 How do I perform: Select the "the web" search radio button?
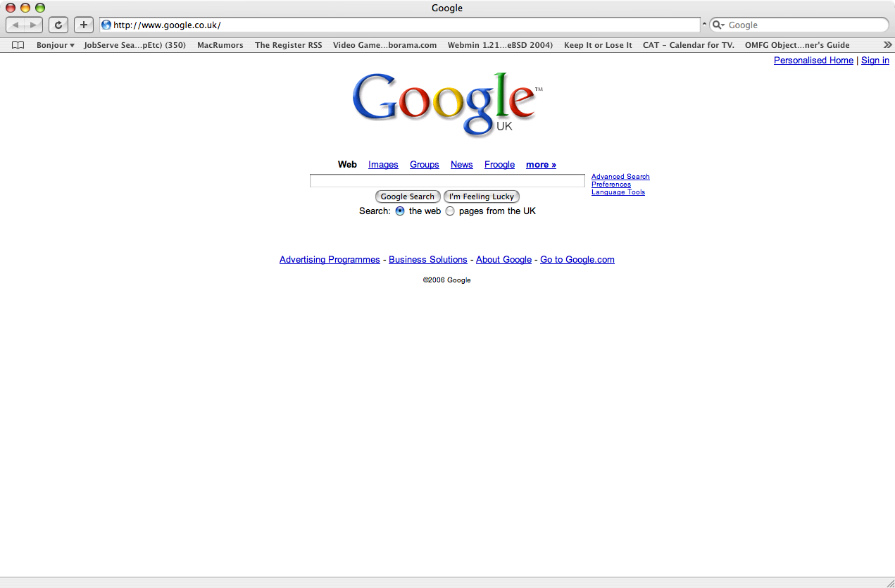point(400,211)
